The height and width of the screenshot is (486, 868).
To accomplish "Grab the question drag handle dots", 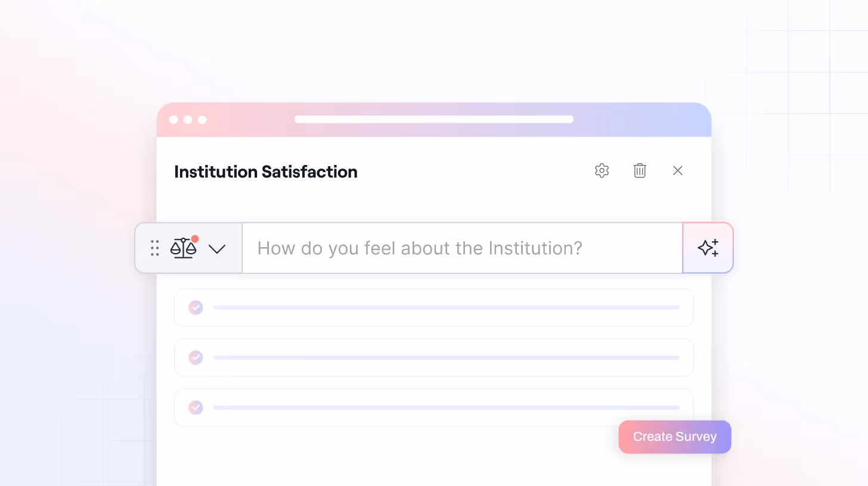I will [154, 248].
